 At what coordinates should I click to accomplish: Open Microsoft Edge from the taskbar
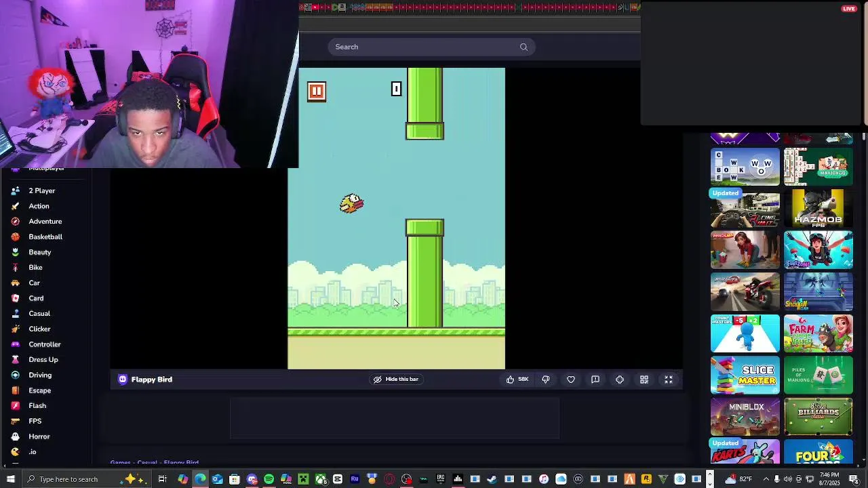click(200, 479)
